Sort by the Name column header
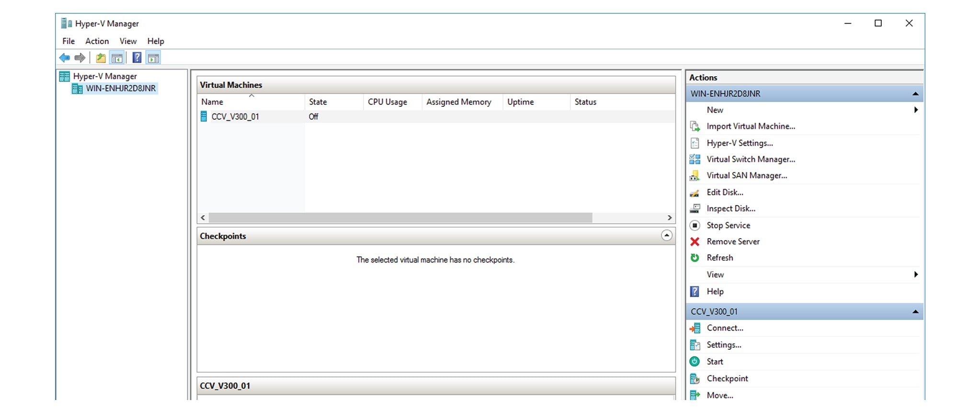This screenshot has height=413, width=980. [x=251, y=102]
